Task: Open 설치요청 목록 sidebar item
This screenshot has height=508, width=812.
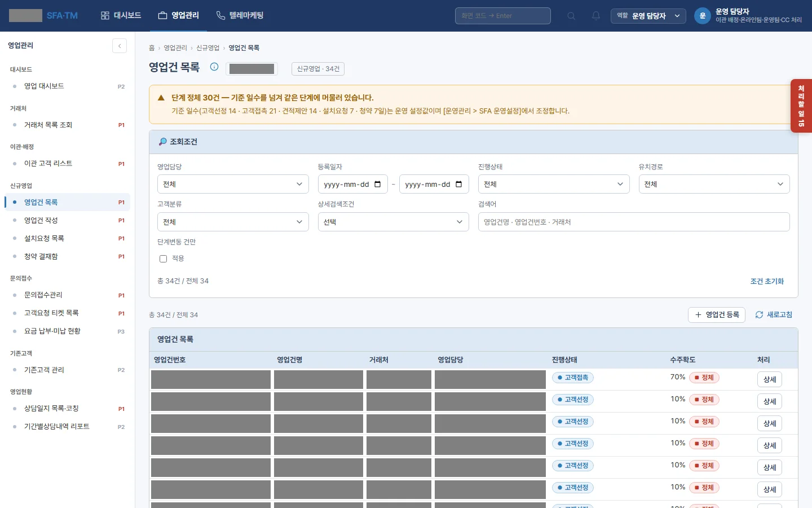Action: coord(67,238)
